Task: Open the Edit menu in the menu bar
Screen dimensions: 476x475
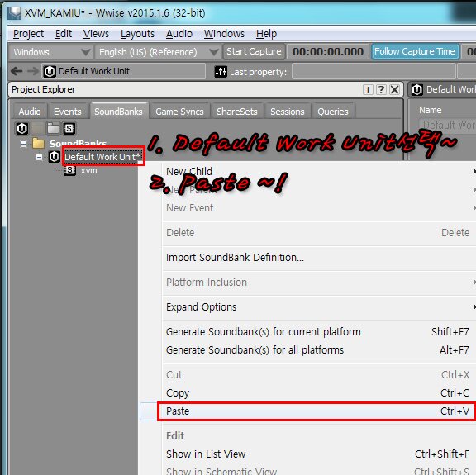Action: [64, 34]
